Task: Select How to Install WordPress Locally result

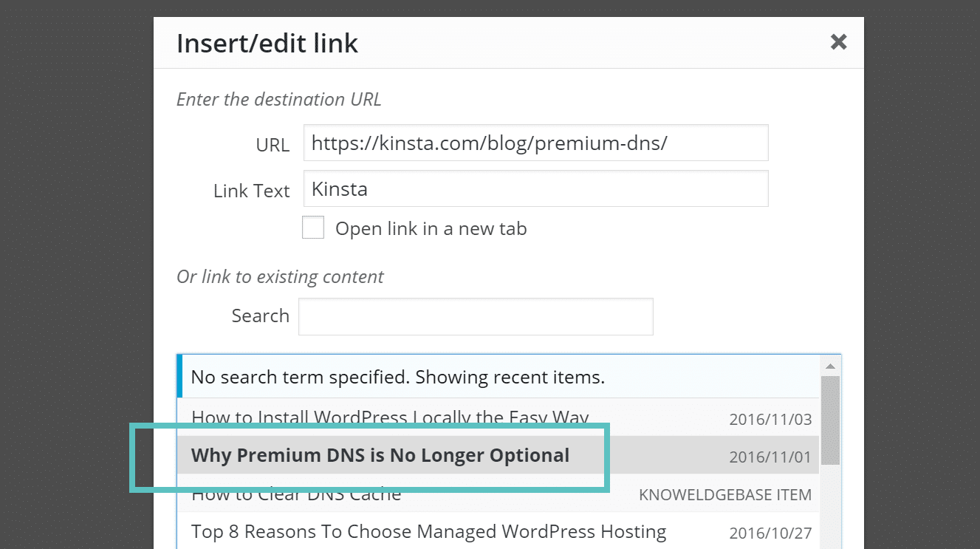Action: click(498, 417)
